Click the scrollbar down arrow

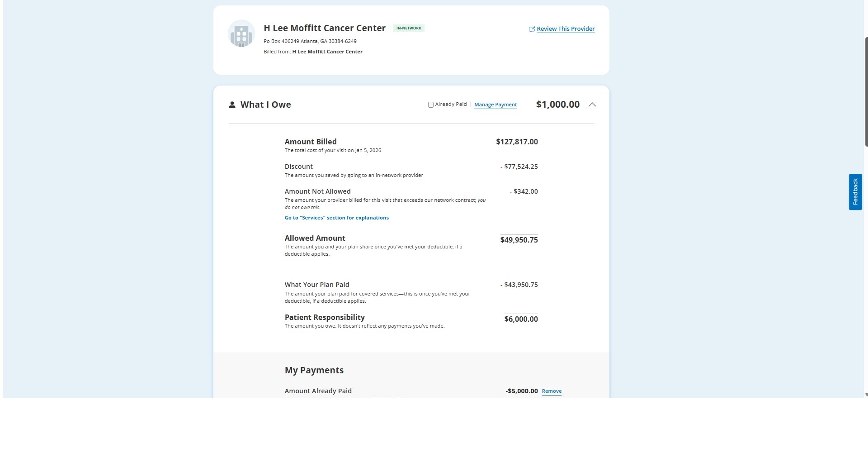866,395
